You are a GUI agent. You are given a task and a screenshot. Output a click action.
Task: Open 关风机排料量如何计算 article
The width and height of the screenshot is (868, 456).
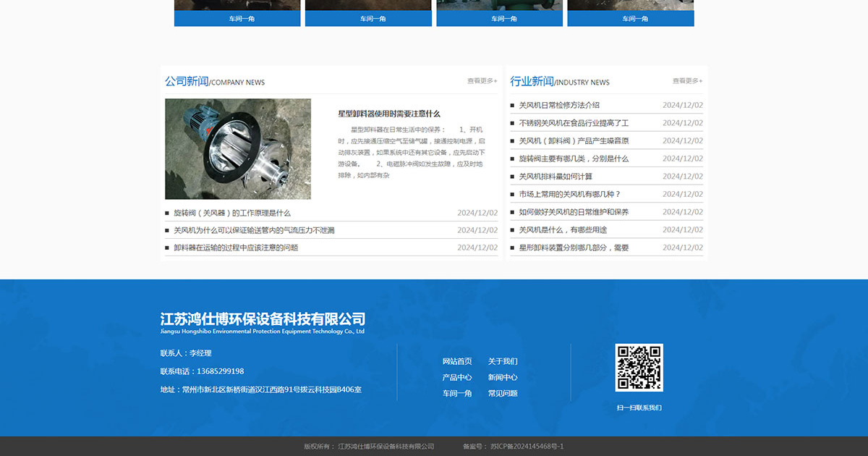(x=556, y=177)
